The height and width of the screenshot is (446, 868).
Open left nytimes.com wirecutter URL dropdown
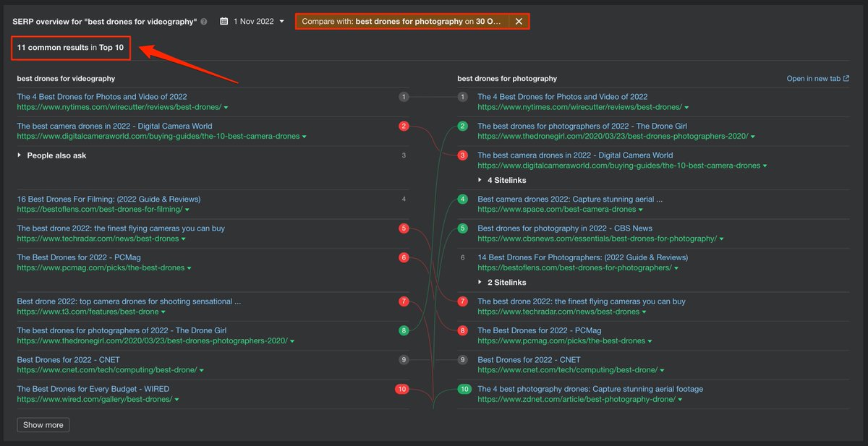[226, 108]
